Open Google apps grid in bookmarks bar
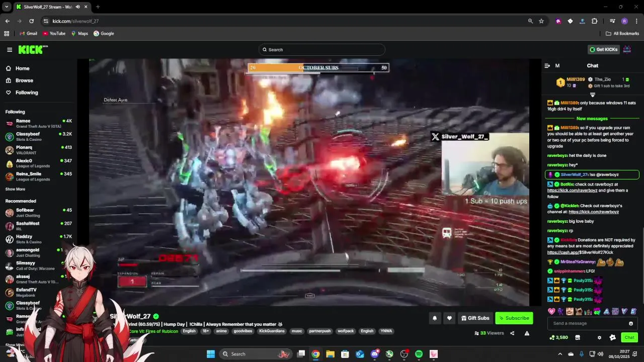The height and width of the screenshot is (362, 644). click(x=7, y=34)
